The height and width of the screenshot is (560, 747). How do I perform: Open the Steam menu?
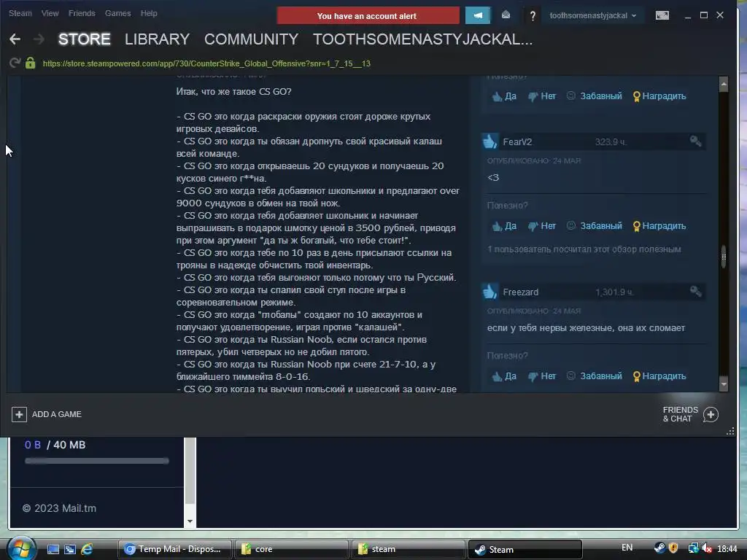20,13
